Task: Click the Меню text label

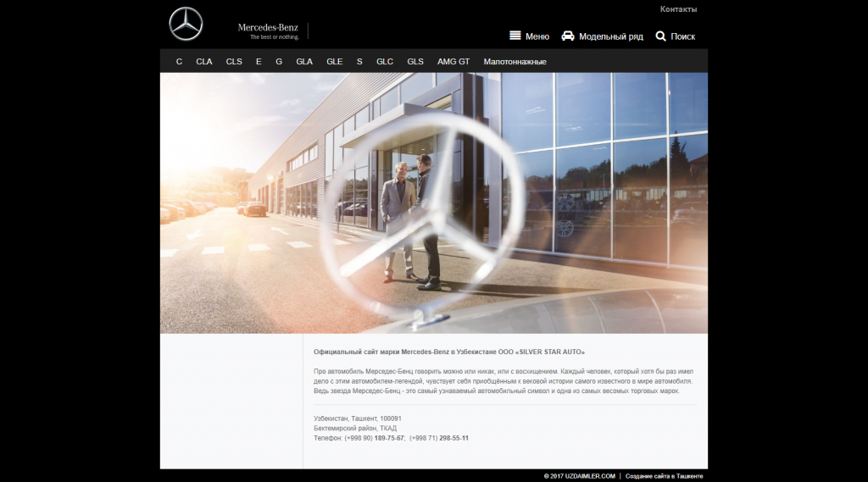Action: [537, 36]
